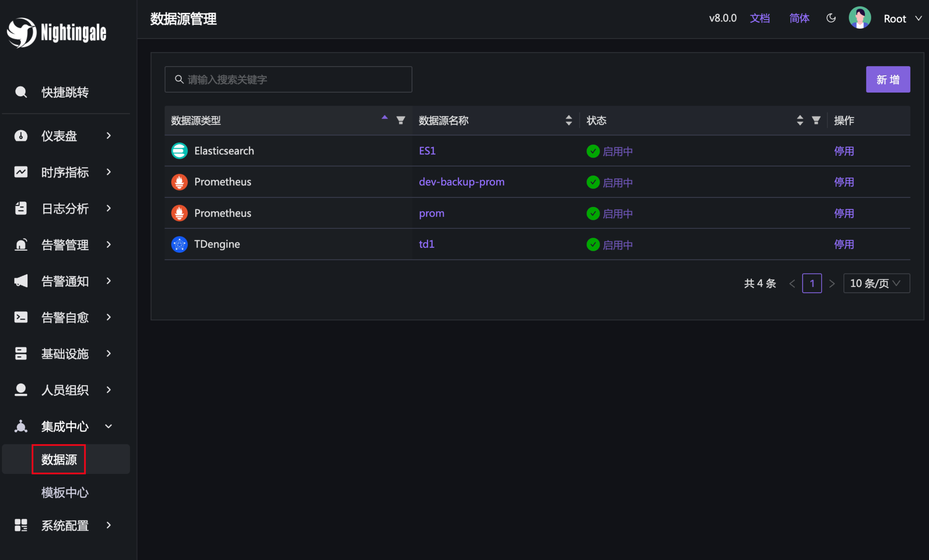The width and height of the screenshot is (929, 560).
Task: Open the 10 条/页 page size dropdown
Action: (x=876, y=283)
